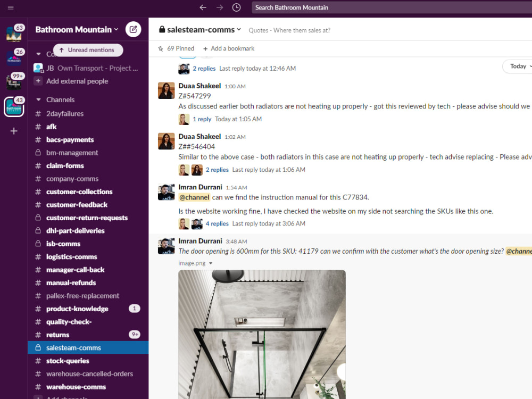Click the forward navigation arrow
Viewport: 532px width, 399px height.
click(x=219, y=7)
